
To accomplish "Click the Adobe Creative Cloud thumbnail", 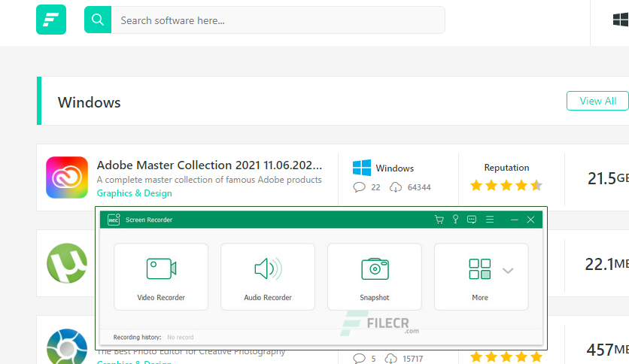I will [67, 177].
